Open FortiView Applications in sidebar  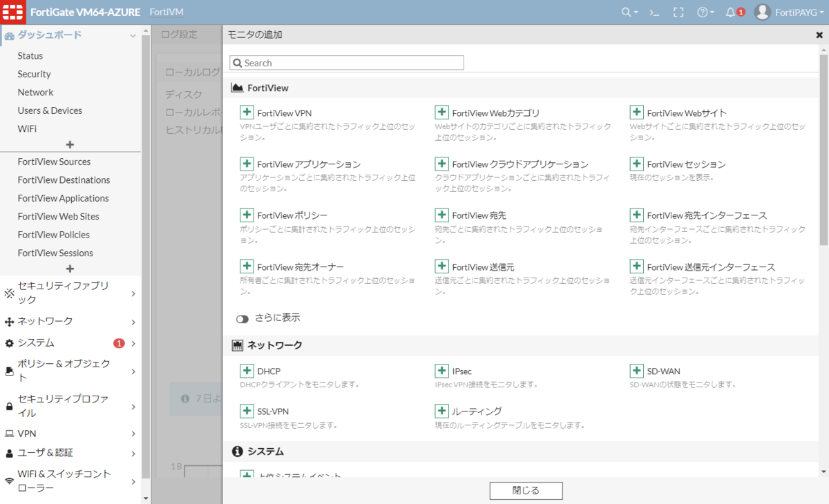click(x=63, y=198)
